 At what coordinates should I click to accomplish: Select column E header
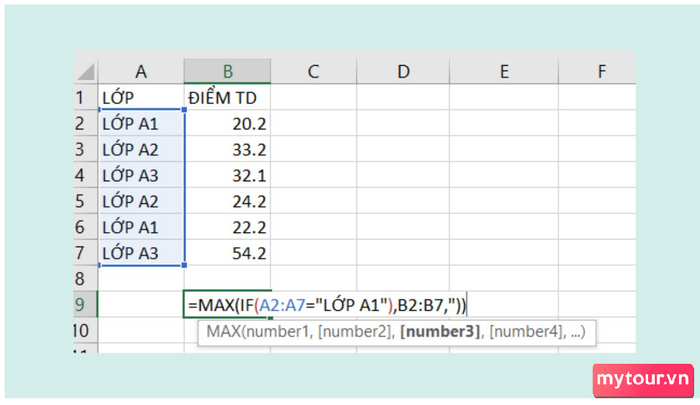point(504,71)
